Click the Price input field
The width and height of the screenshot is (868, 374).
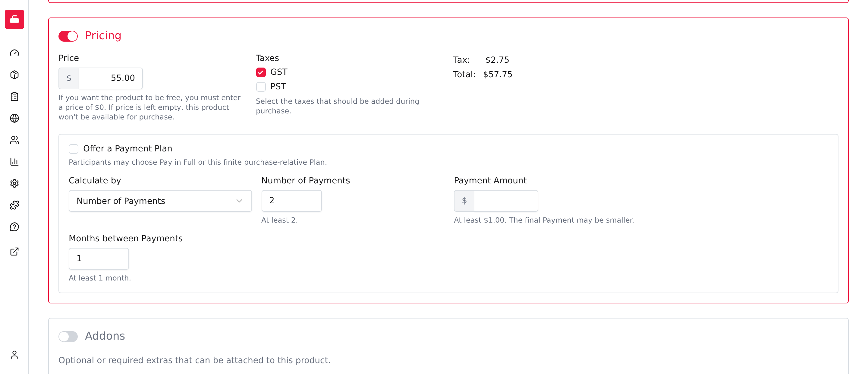click(x=111, y=78)
